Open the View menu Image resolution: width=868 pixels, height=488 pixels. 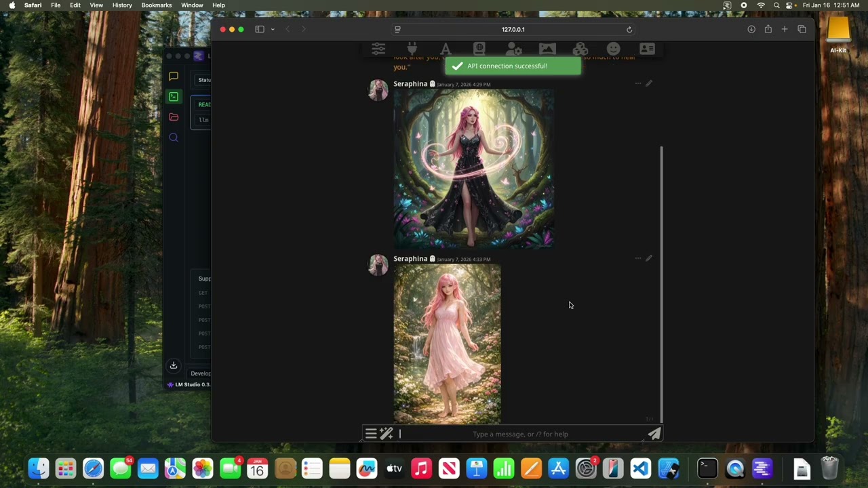pyautogui.click(x=96, y=5)
